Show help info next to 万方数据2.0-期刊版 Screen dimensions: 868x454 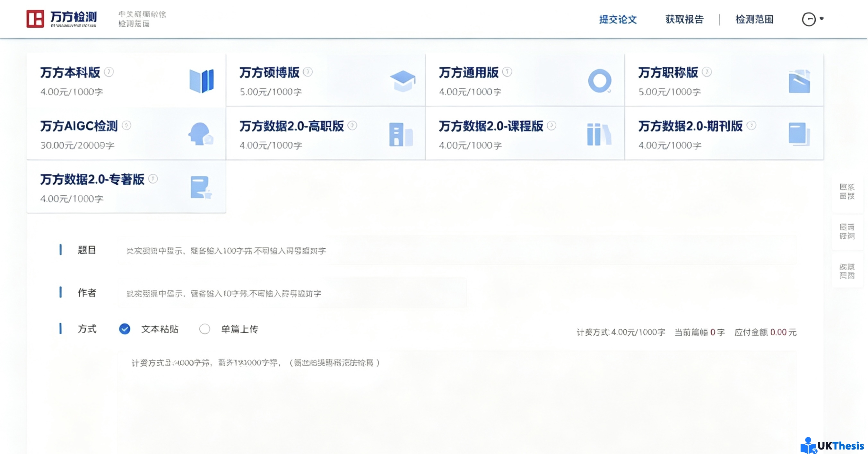point(751,126)
